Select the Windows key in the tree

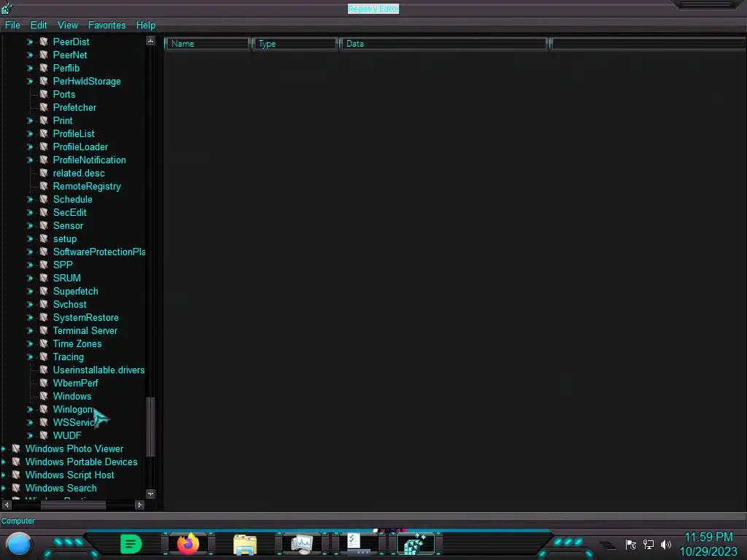tap(72, 396)
